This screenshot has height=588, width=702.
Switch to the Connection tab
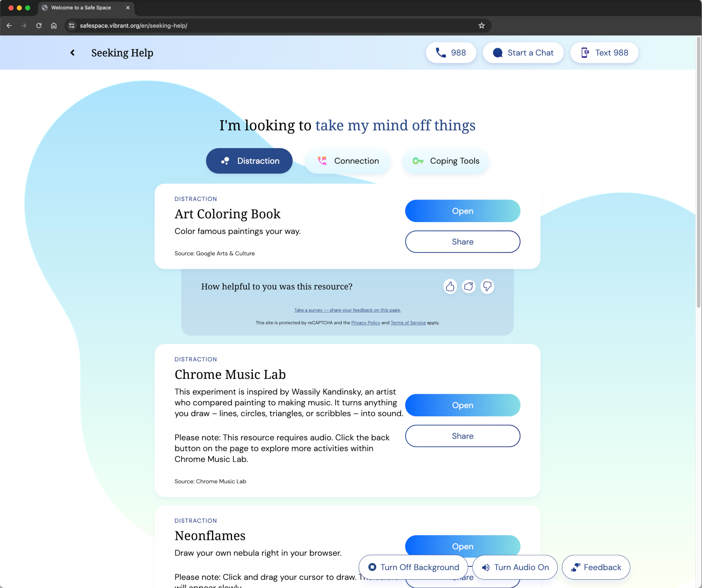point(348,161)
